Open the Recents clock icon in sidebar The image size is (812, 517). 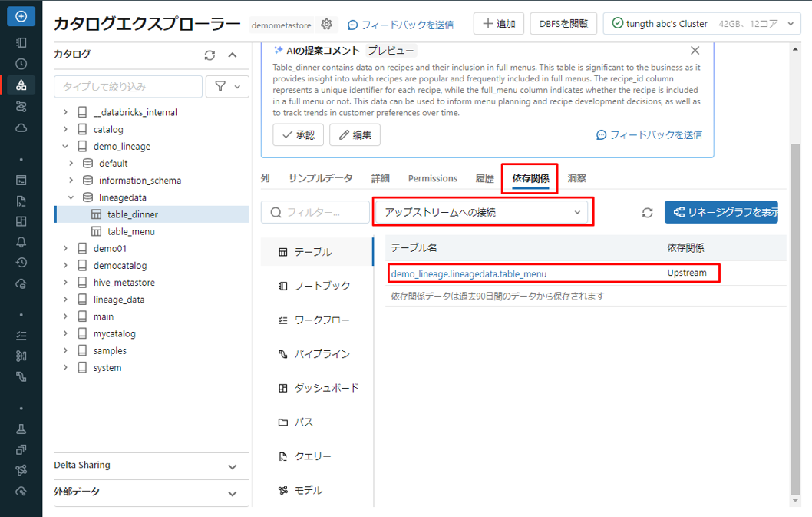click(x=21, y=64)
